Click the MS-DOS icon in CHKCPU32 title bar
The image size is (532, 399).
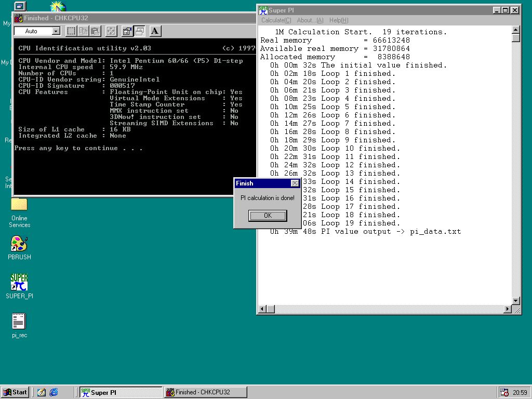click(18, 18)
